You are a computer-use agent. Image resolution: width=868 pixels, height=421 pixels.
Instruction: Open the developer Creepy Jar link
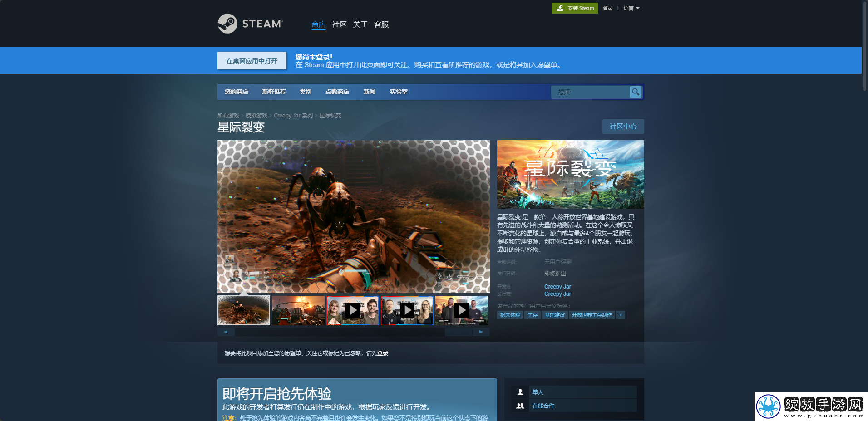click(557, 287)
